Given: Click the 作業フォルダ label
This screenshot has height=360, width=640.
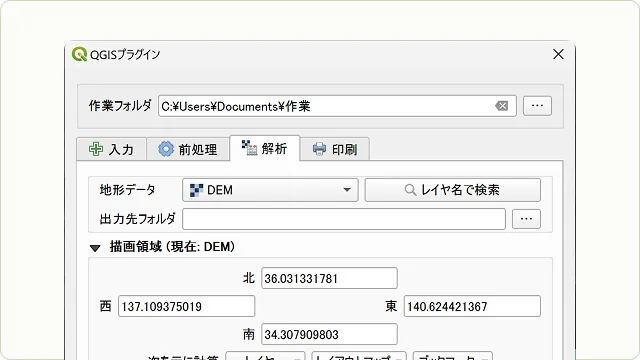Looking at the screenshot, I should click(x=120, y=106).
